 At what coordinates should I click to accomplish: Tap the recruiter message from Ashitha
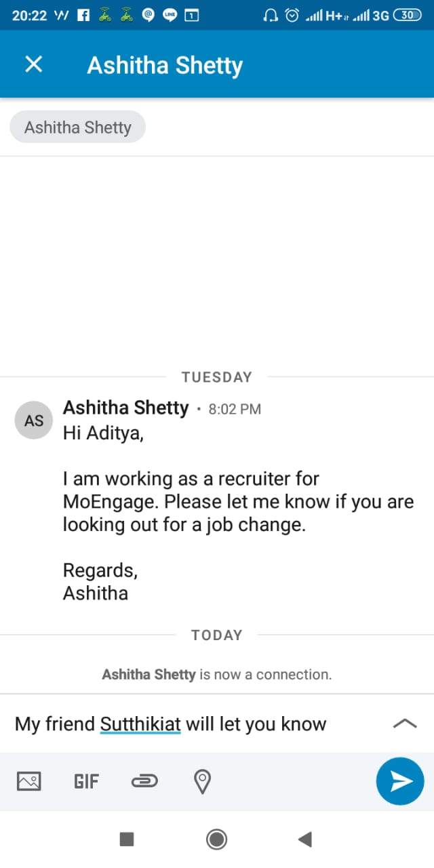coord(237,502)
